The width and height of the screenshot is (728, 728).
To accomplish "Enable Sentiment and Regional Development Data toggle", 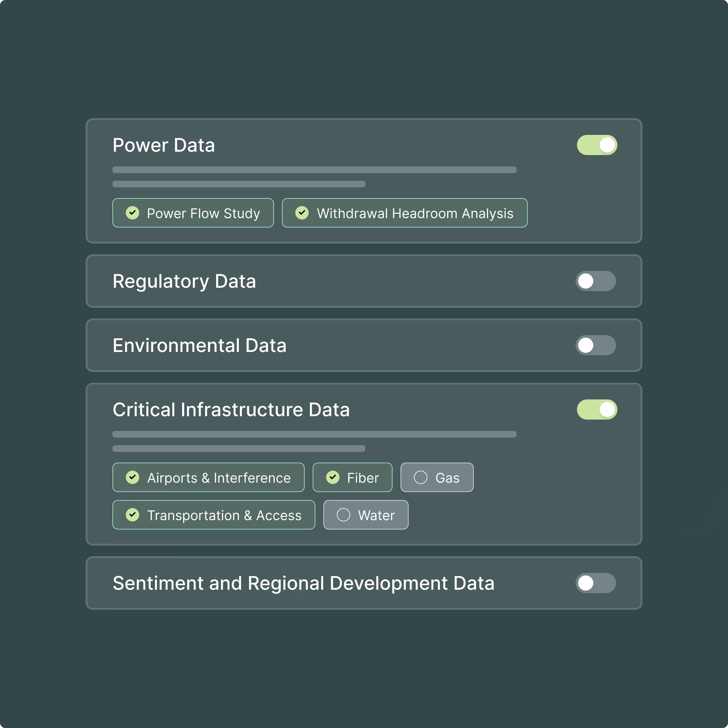I will [596, 583].
